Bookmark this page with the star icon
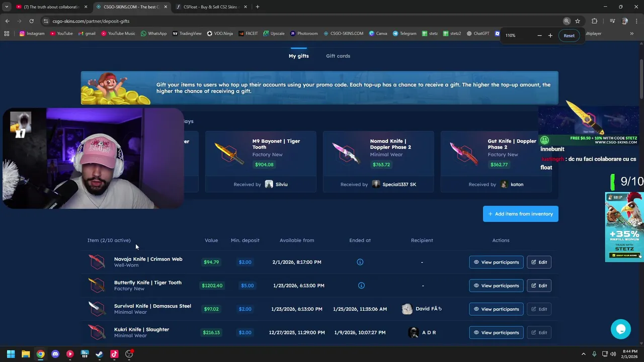 tap(578, 21)
